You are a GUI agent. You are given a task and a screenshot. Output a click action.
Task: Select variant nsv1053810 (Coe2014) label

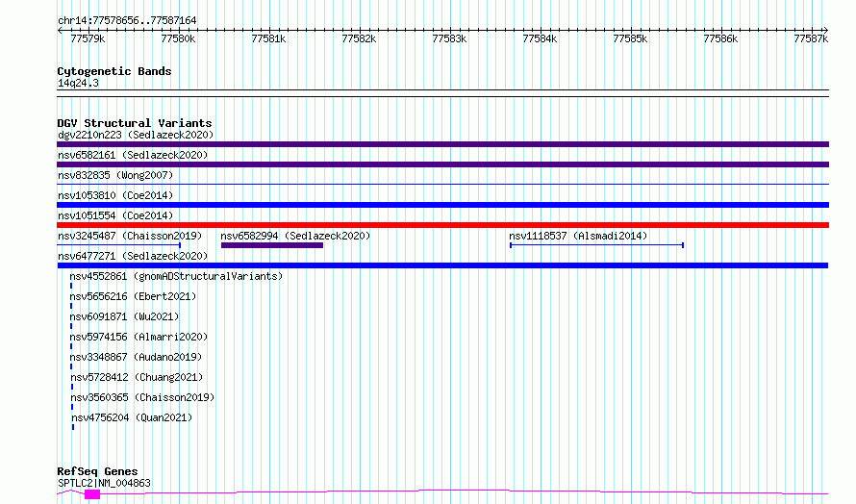[x=115, y=195]
